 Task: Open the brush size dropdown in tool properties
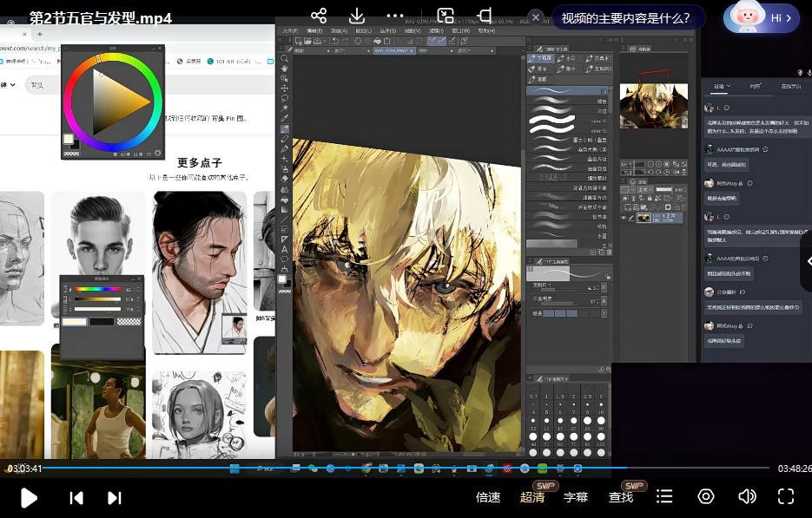[604, 287]
